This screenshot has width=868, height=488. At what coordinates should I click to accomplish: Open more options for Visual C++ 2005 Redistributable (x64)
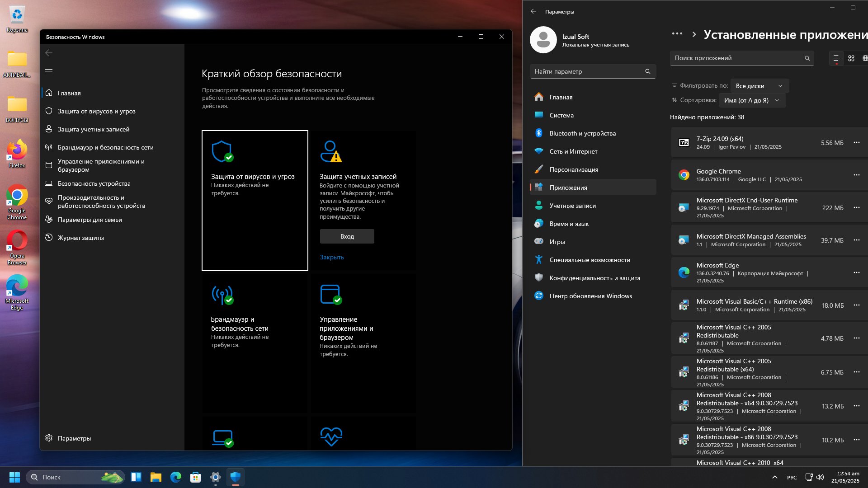[856, 372]
